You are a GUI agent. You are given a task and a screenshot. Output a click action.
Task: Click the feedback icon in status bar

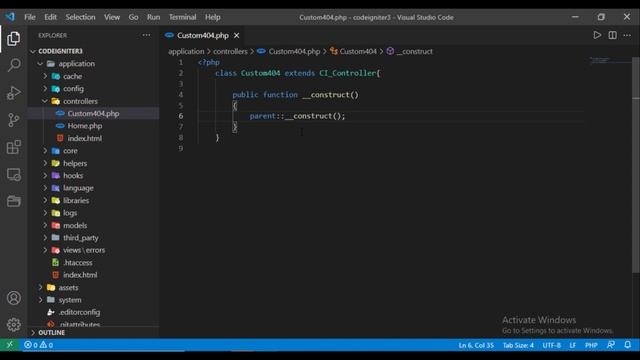tap(611, 345)
